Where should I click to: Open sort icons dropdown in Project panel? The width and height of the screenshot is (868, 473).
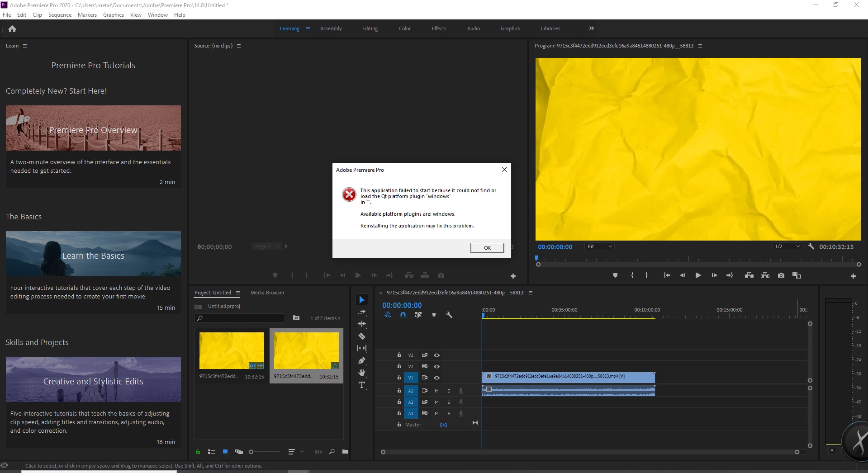(296, 452)
